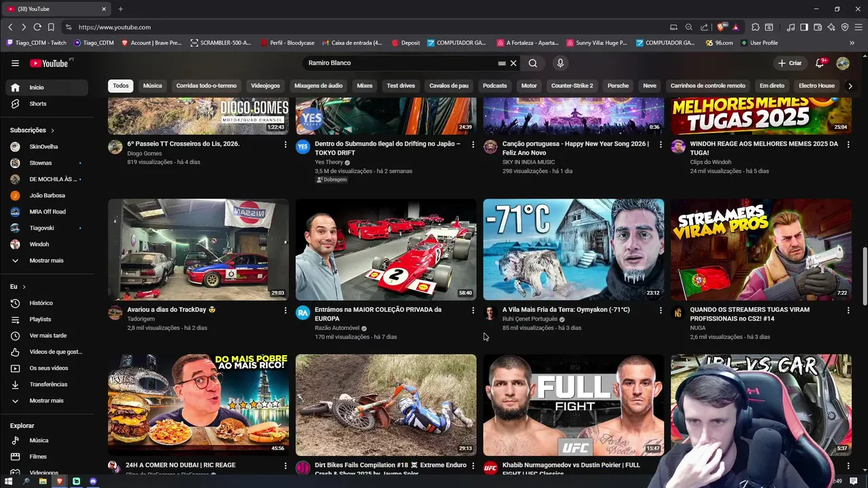This screenshot has height=488, width=868.
Task: Open the Eu section chevron
Action: click(24, 287)
